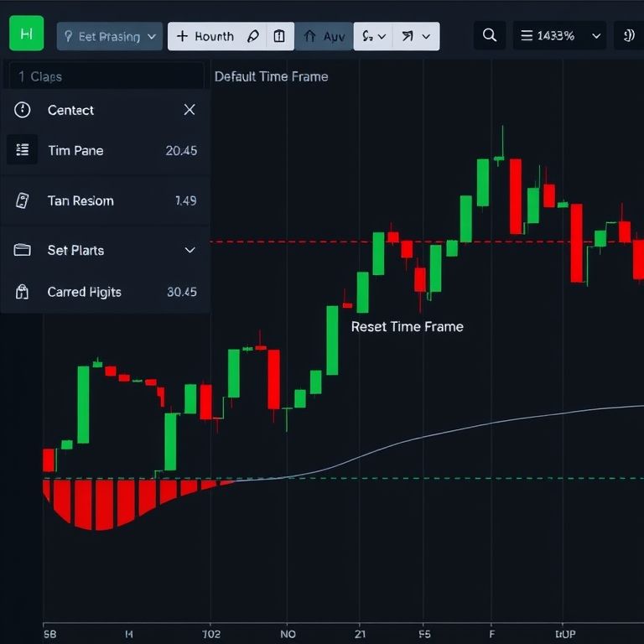Click the Carred Higits bag icon
This screenshot has width=644, height=644.
(23, 292)
